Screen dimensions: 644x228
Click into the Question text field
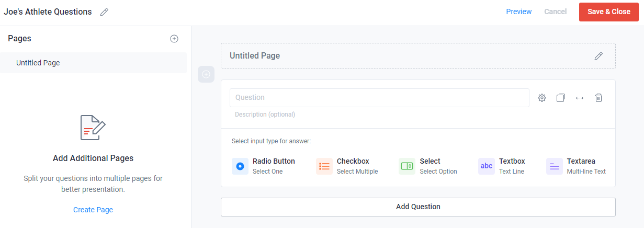pos(379,98)
